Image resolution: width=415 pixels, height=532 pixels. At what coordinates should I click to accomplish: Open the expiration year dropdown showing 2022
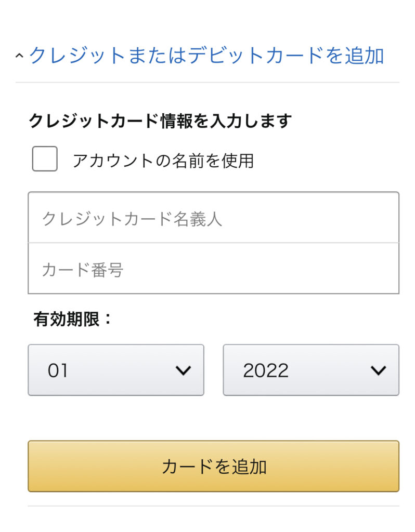pos(311,370)
